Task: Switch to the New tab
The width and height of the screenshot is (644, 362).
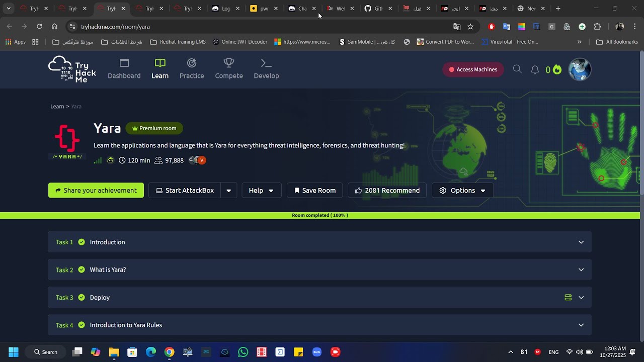Action: [x=531, y=9]
